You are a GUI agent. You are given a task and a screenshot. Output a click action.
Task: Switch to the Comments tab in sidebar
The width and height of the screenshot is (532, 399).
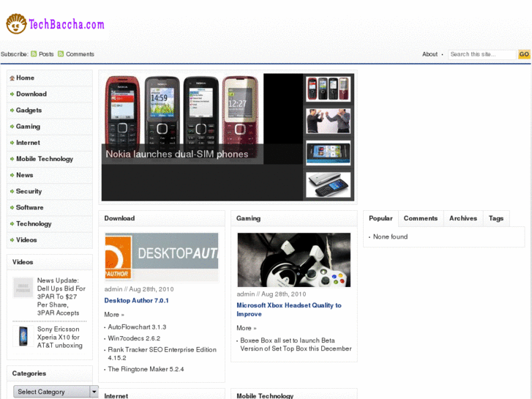click(421, 218)
